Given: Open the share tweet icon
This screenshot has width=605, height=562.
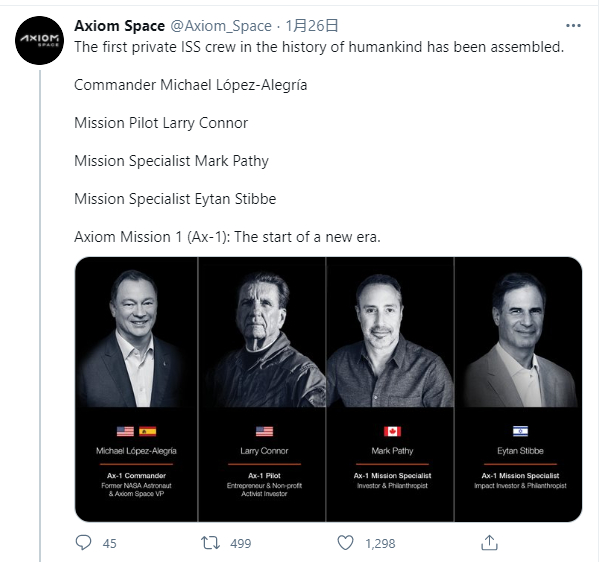Looking at the screenshot, I should (489, 543).
